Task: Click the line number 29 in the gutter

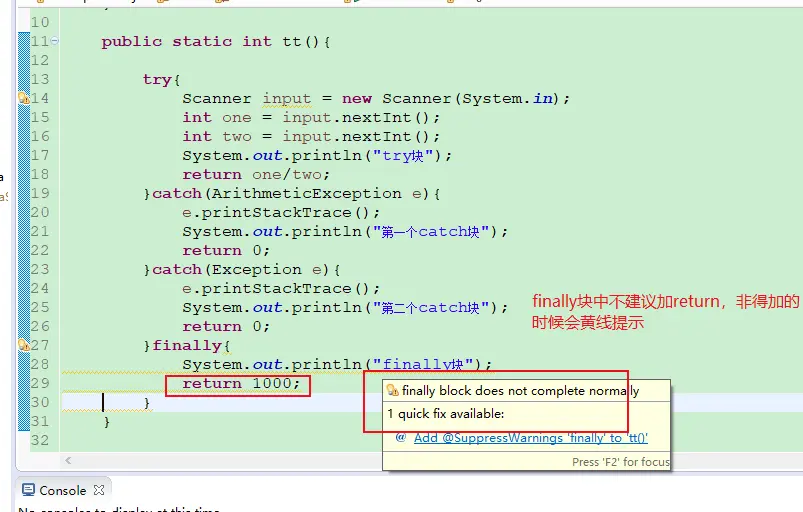Action: [40, 383]
